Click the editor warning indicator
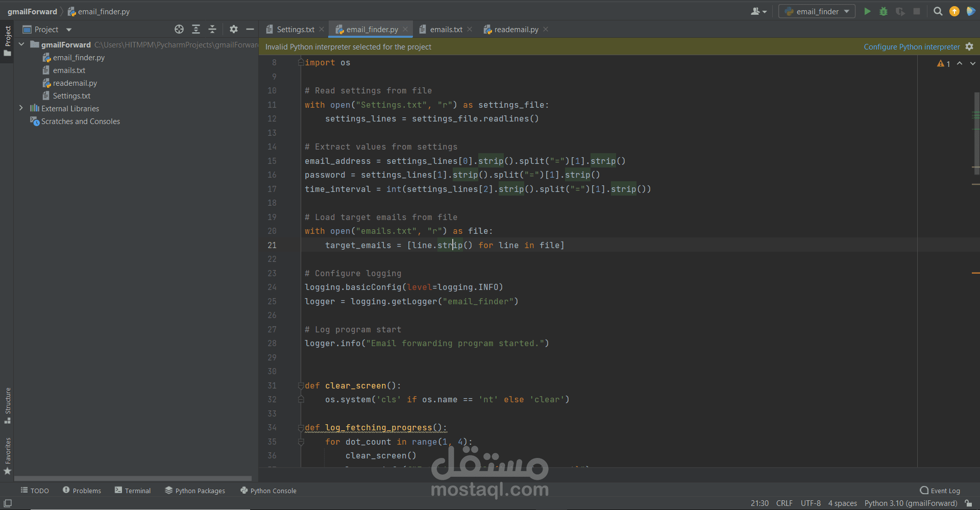The image size is (980, 510). [x=944, y=64]
